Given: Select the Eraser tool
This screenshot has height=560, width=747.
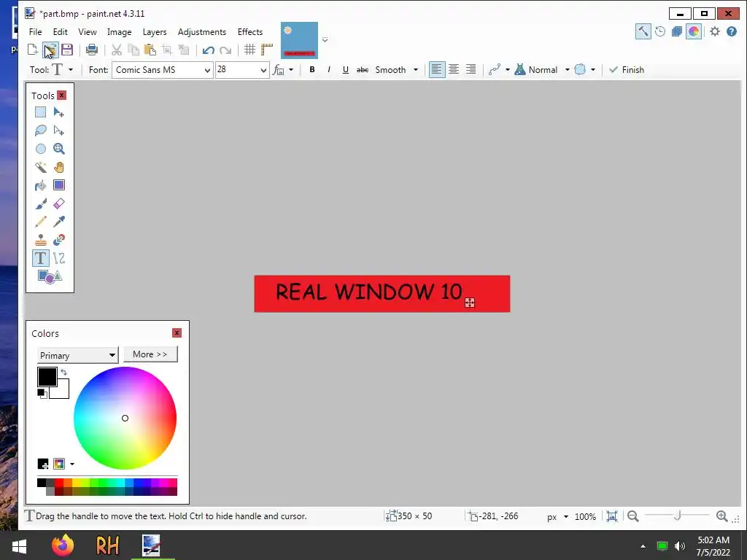Looking at the screenshot, I should click(58, 204).
